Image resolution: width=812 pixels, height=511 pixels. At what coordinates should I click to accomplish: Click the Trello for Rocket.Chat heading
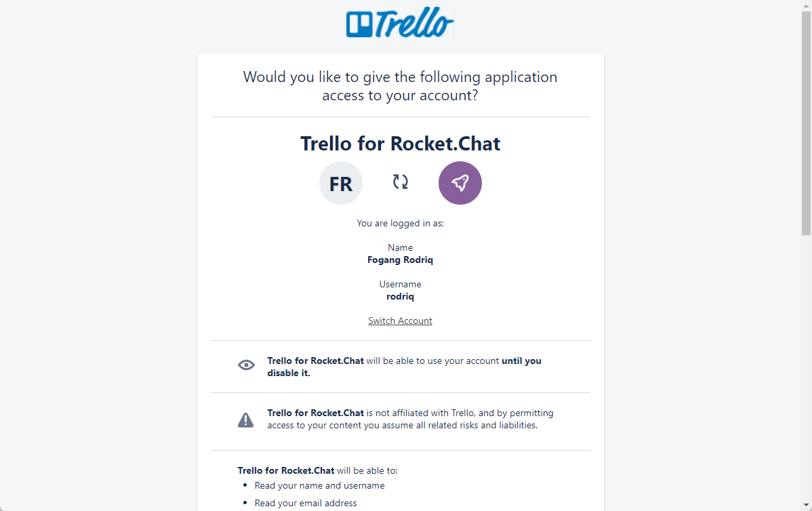pyautogui.click(x=401, y=144)
